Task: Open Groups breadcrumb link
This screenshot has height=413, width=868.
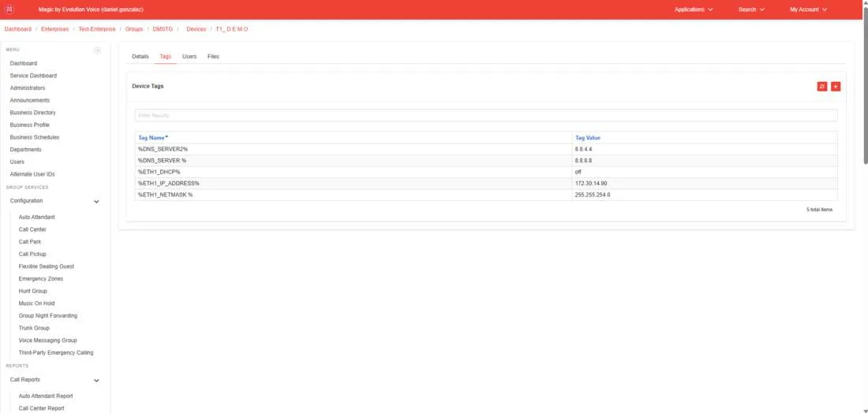Action: 134,28
